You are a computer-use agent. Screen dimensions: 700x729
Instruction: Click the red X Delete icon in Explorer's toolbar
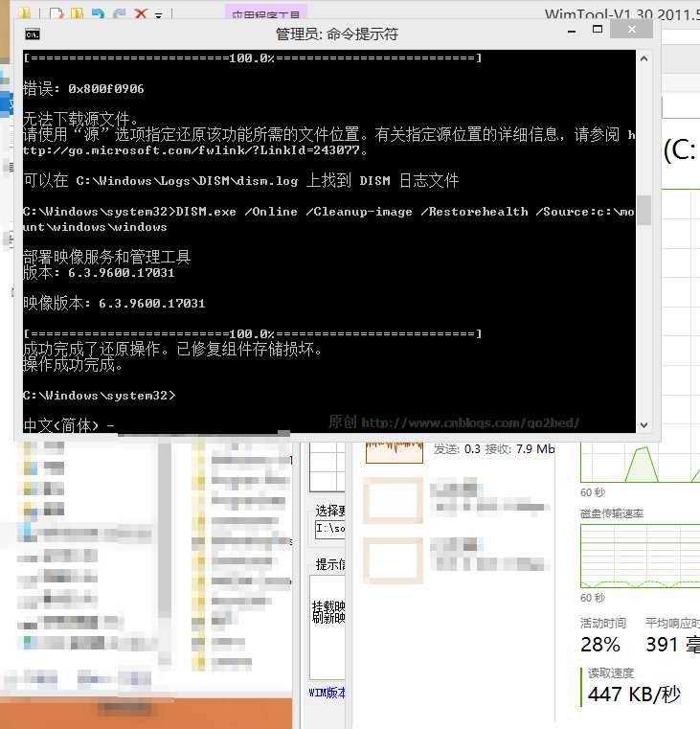pyautogui.click(x=141, y=13)
